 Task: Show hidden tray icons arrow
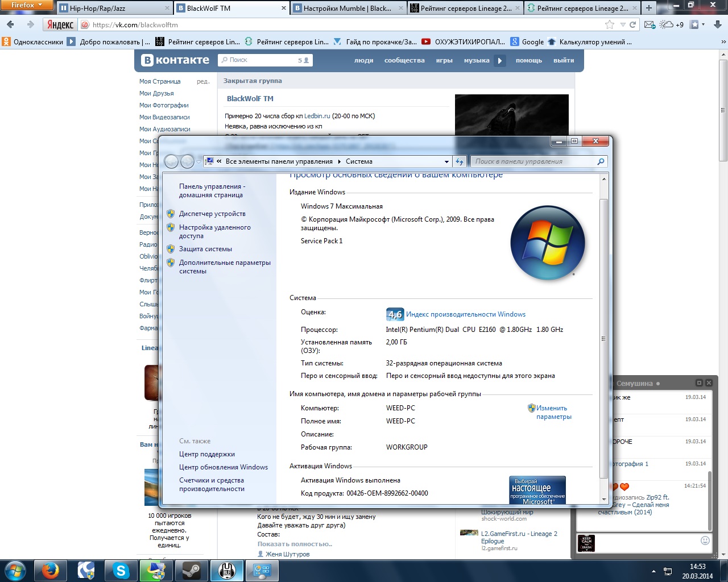[653, 571]
